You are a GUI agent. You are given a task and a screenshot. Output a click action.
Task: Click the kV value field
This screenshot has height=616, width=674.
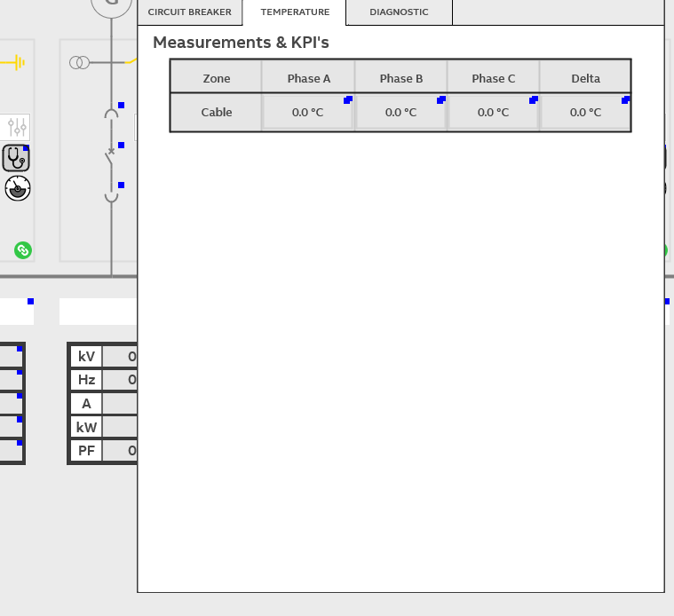point(120,357)
